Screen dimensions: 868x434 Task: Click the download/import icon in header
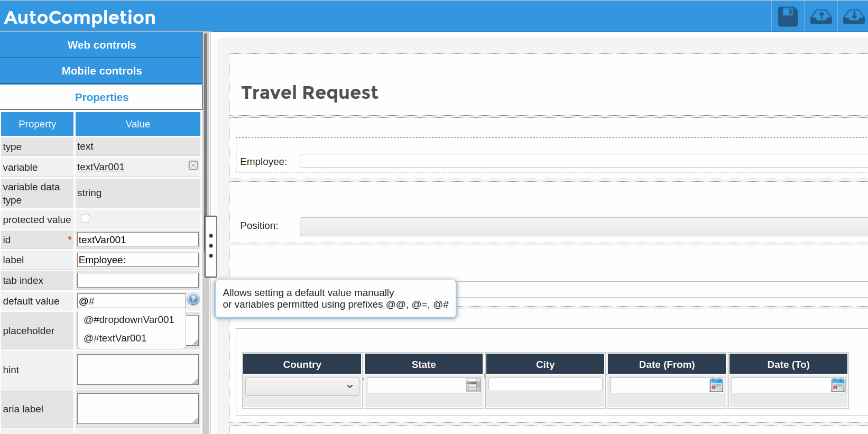click(853, 16)
